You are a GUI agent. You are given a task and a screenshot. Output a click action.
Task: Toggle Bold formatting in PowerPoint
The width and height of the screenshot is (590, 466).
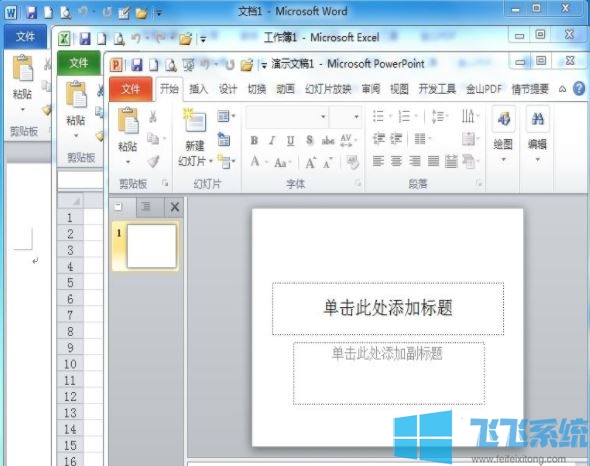(x=254, y=140)
